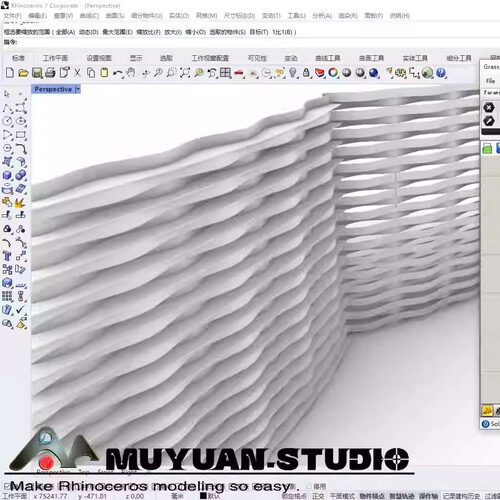The width and height of the screenshot is (500, 500).
Task: Open the File menu in Grasshopper window
Action: pos(490,81)
